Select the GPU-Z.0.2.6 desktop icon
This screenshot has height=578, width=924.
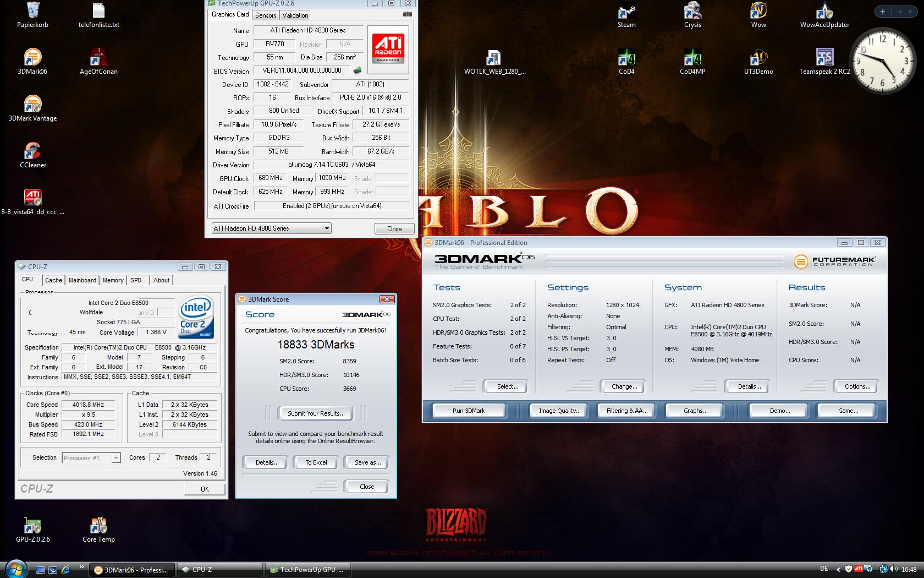point(32,530)
